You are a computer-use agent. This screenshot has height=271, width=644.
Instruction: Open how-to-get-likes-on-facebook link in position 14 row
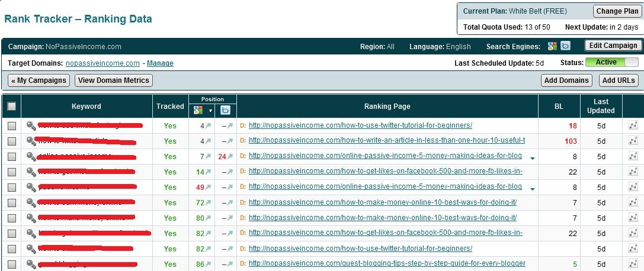point(386,172)
